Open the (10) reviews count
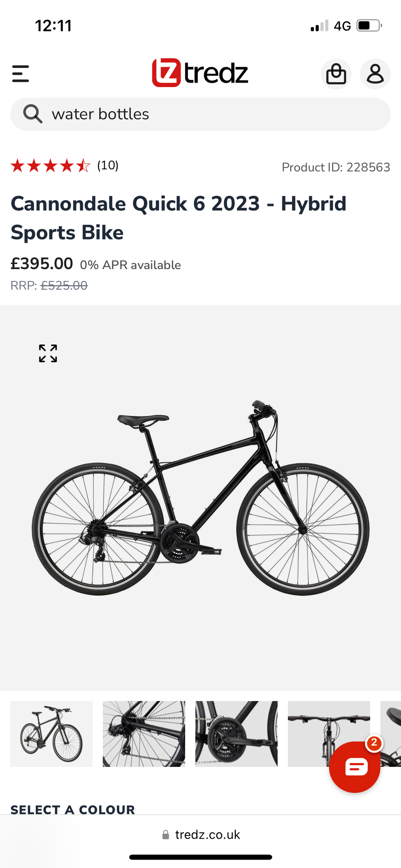401x868 pixels. point(108,165)
